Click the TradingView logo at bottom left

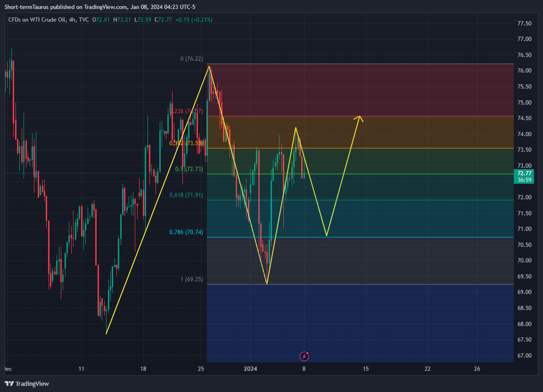27,384
